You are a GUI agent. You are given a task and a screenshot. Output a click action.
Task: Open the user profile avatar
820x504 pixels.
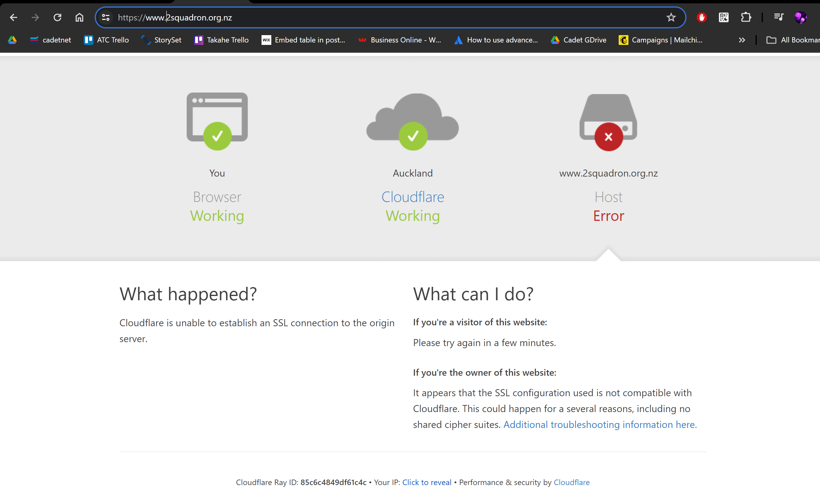click(x=800, y=17)
